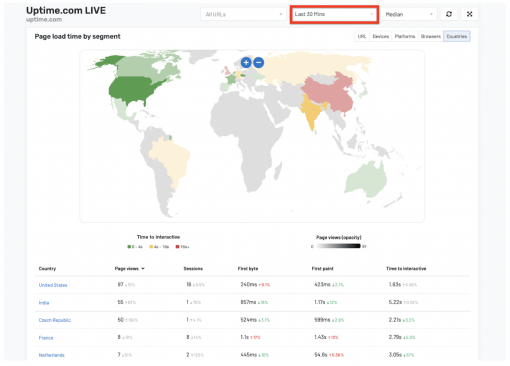Click the 1.43s first paint value for France
This screenshot has height=366, width=510.
[x=320, y=337]
